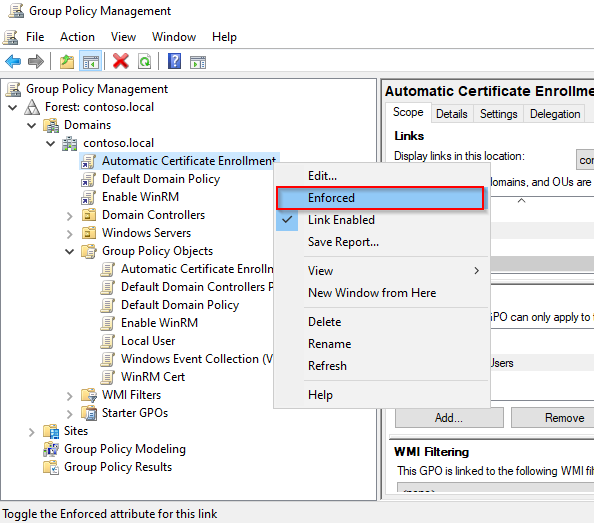Click the blue Help question mark icon
Screen dimensions: 594x523
click(x=174, y=61)
